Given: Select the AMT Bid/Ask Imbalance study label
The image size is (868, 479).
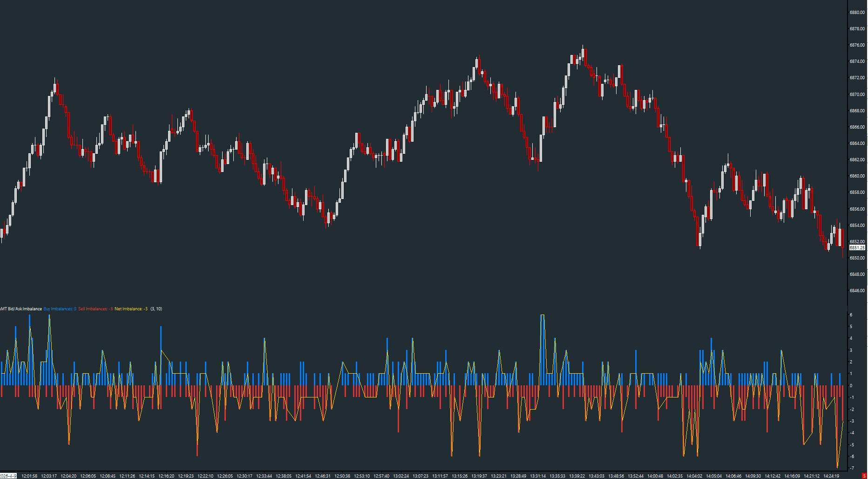Looking at the screenshot, I should [21, 308].
